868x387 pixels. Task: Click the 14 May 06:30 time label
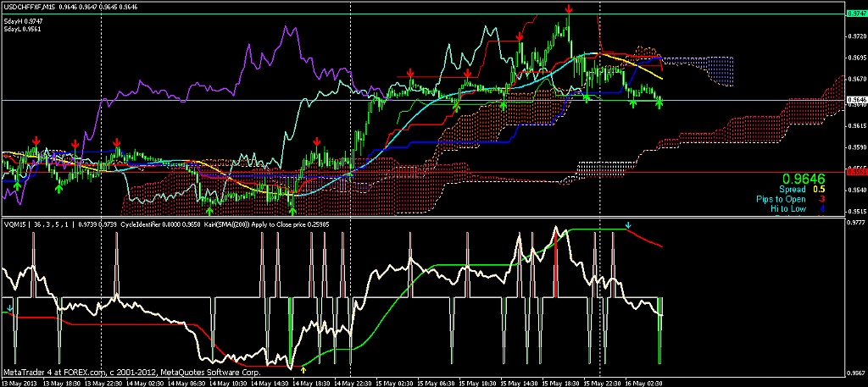click(x=186, y=383)
